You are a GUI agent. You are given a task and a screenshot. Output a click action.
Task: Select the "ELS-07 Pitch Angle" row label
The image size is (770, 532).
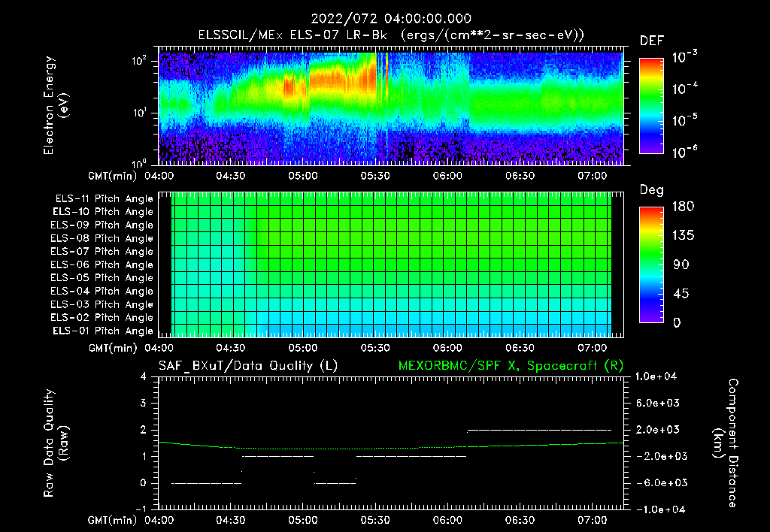102,251
